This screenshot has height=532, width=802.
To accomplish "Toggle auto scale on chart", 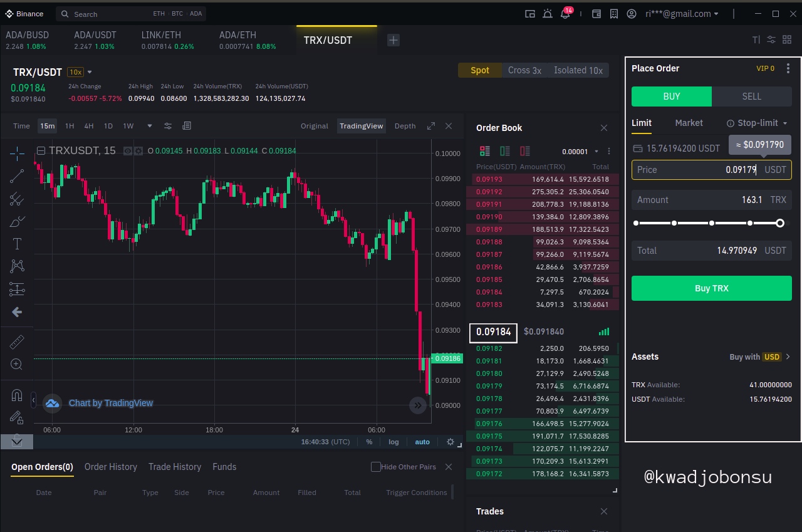I will [x=422, y=442].
